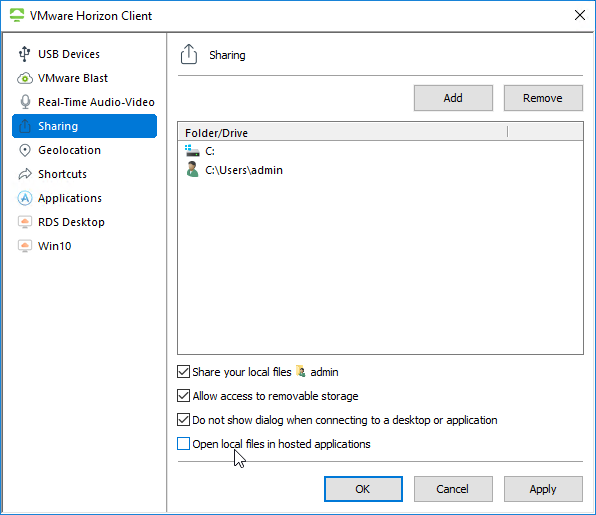Click the Real-Time Audio-Video microphone icon
Viewport: 596px width, 515px height.
[x=25, y=102]
